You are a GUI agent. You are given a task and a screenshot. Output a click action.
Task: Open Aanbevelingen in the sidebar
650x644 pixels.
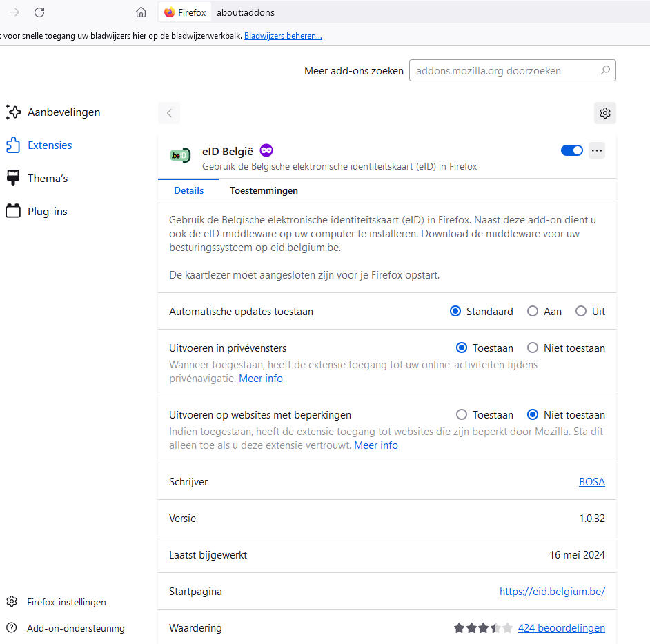pyautogui.click(x=63, y=112)
